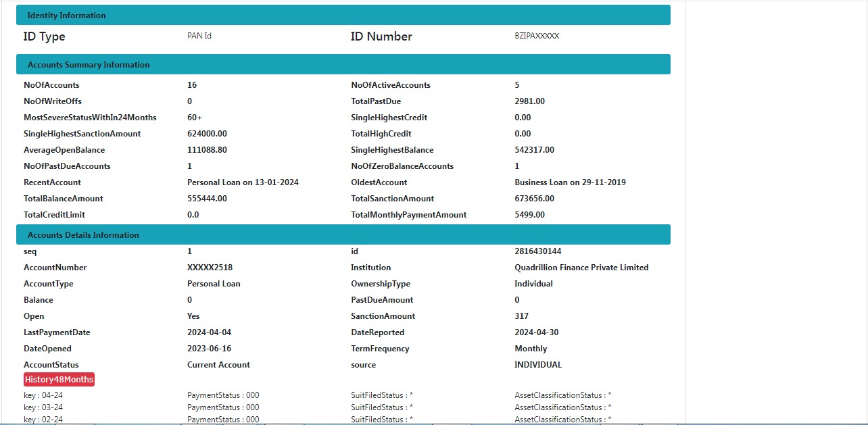Click the PAN Id value

coord(199,36)
